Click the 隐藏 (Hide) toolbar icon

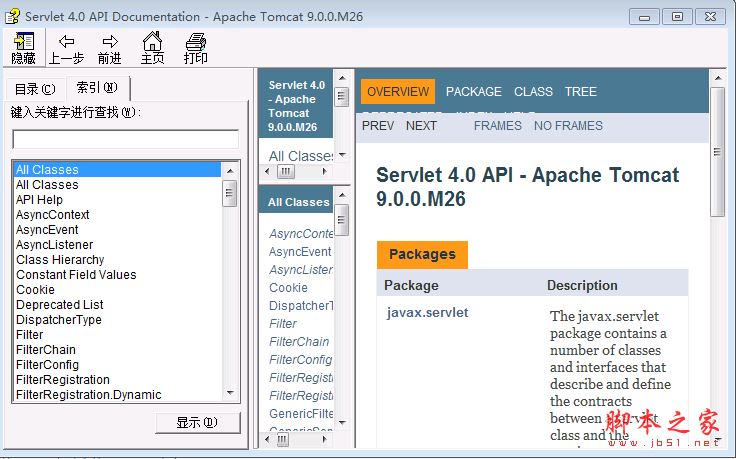click(x=23, y=47)
